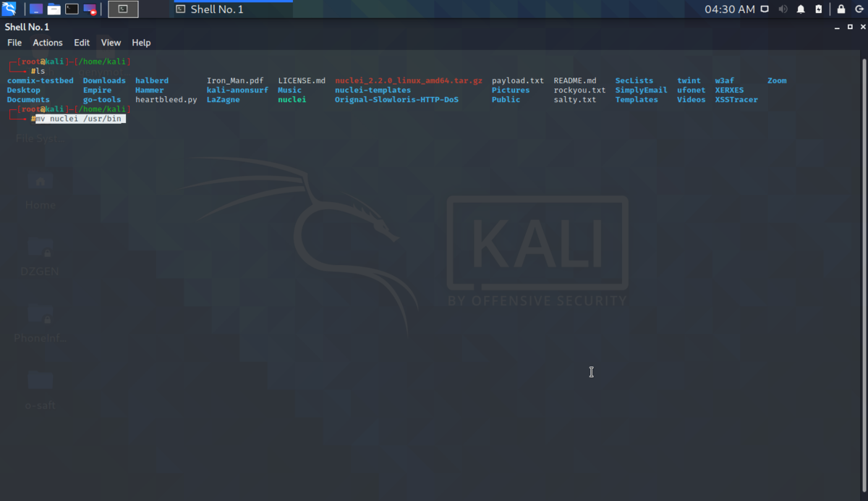868x501 pixels.
Task: Open the Help menu
Action: pos(141,43)
